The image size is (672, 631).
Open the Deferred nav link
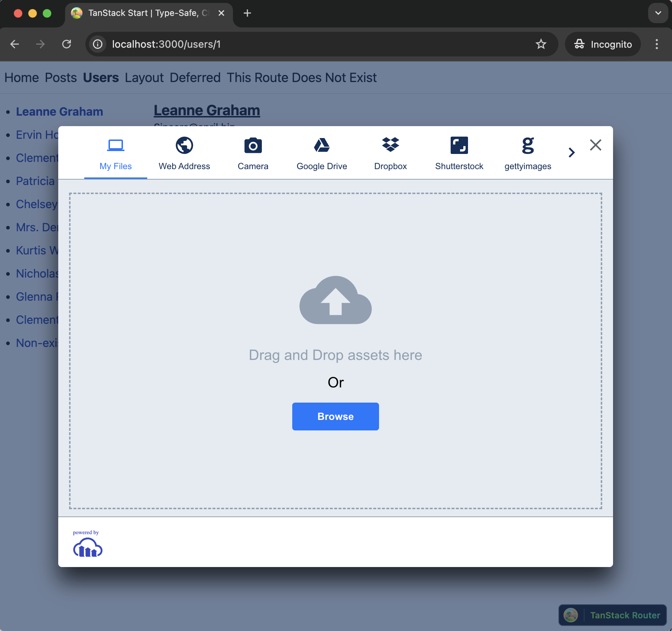195,78
